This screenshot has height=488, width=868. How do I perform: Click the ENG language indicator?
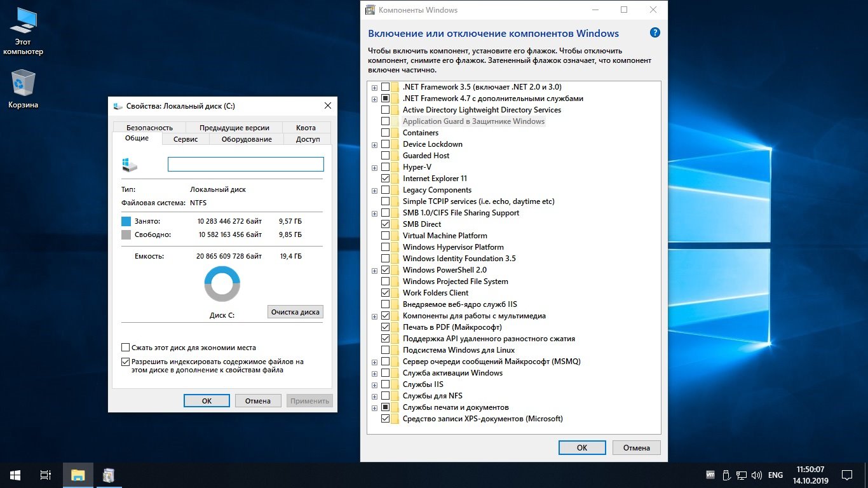775,475
